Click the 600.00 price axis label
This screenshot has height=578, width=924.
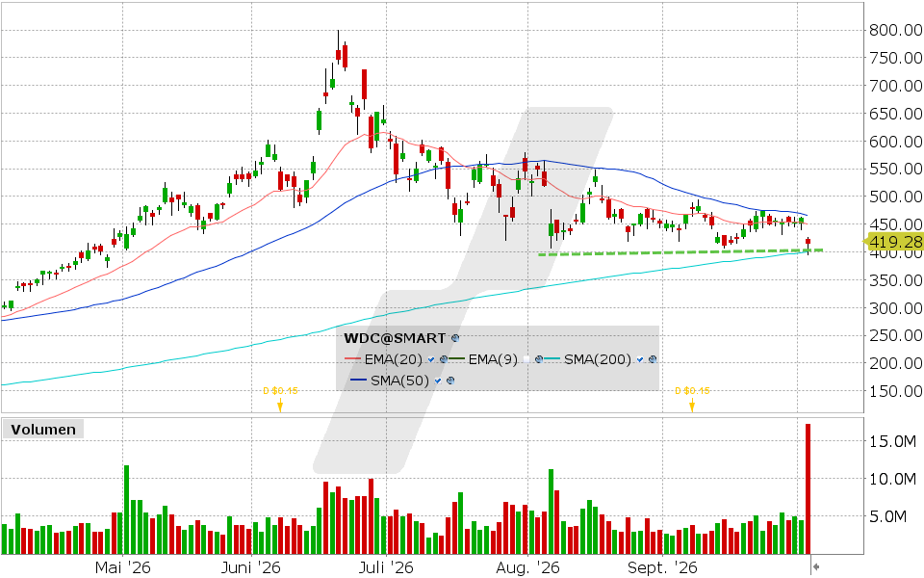(x=896, y=142)
